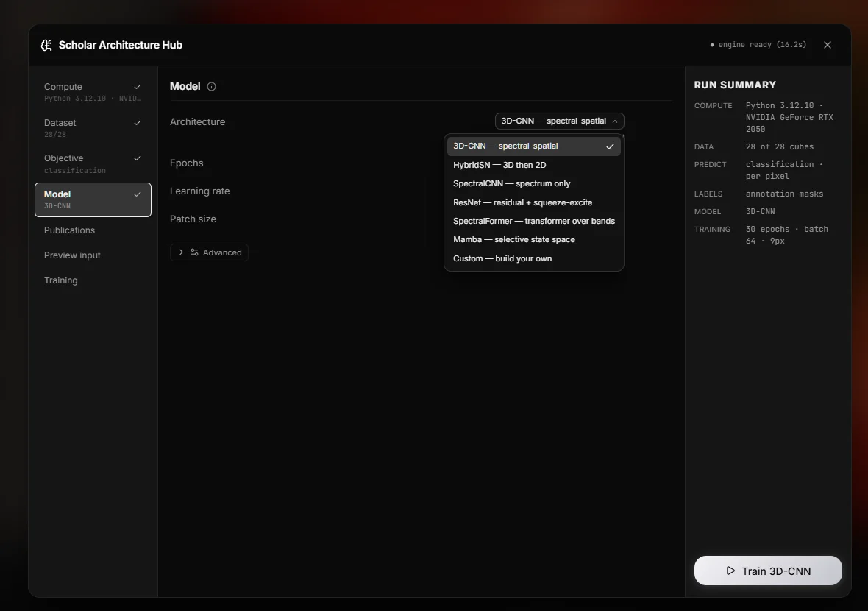Click the Architecture label

tap(198, 122)
